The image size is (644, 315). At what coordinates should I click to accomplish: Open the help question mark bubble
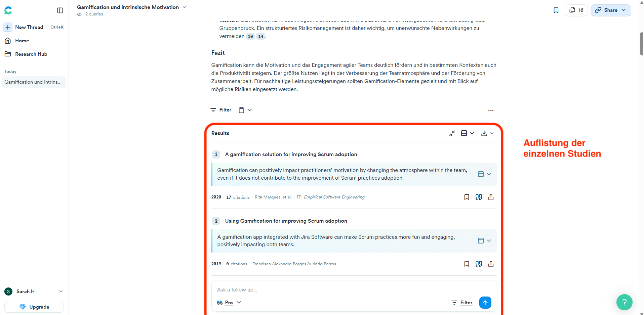(x=624, y=302)
